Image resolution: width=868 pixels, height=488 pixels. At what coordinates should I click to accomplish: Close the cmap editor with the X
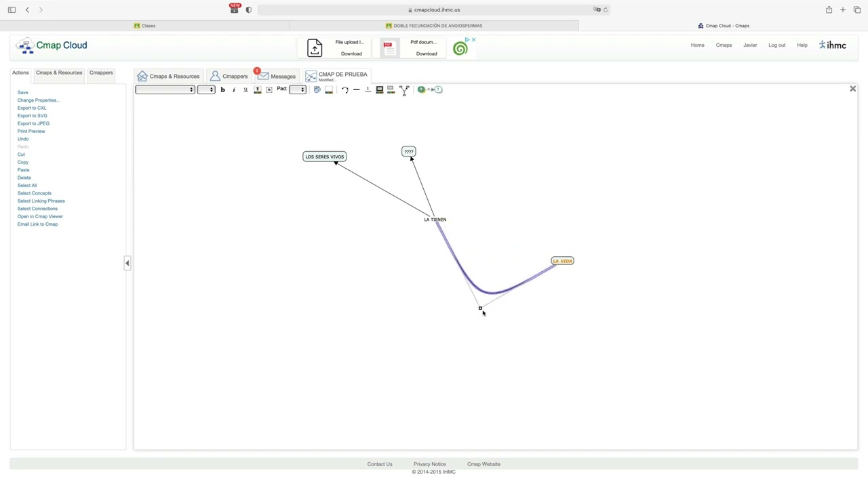coord(852,89)
